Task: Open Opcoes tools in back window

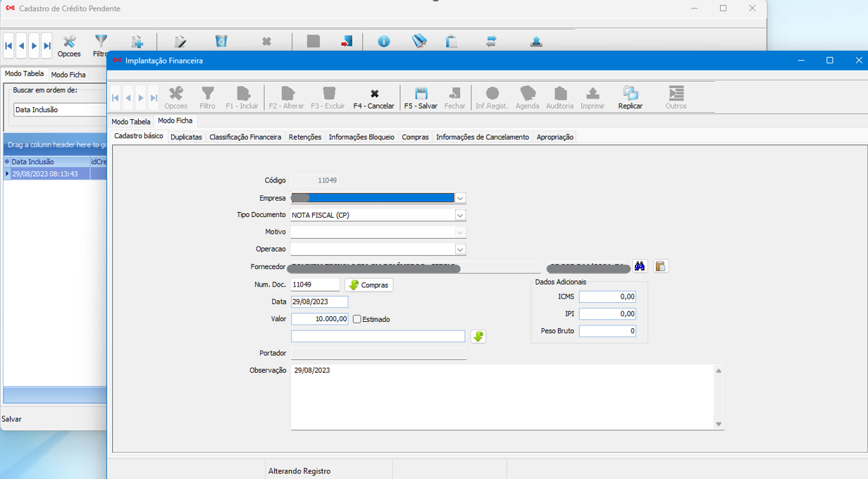Action: coord(69,46)
